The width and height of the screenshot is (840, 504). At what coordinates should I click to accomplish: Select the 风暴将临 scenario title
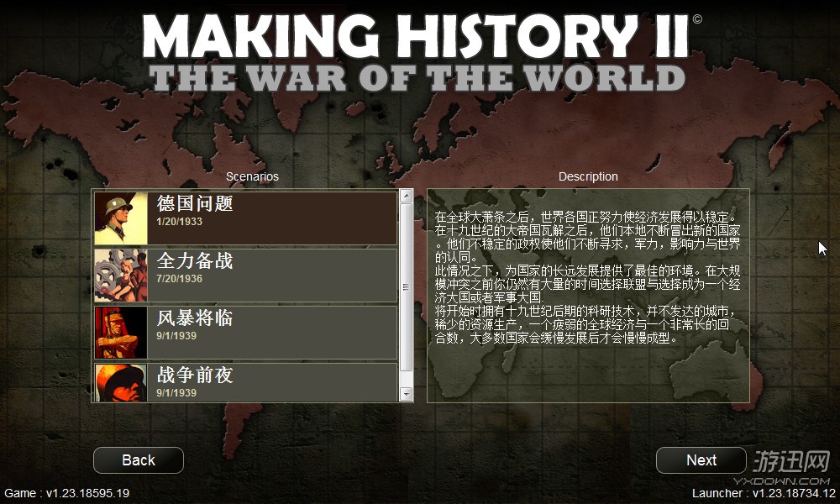195,318
